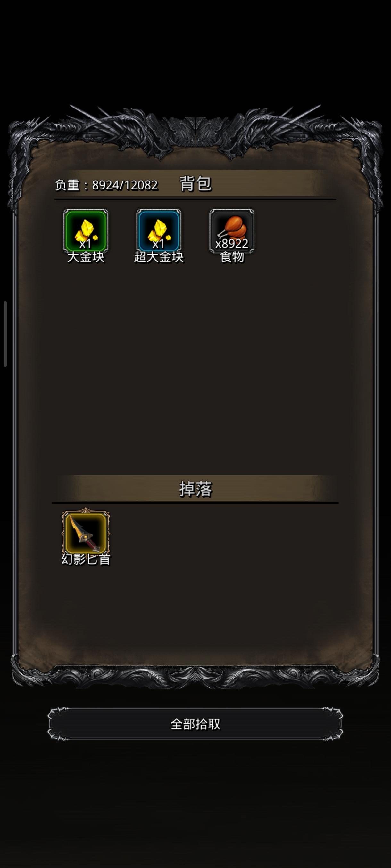The image size is (391, 868).
Task: Click the side panel handle on left edge
Action: point(5,334)
